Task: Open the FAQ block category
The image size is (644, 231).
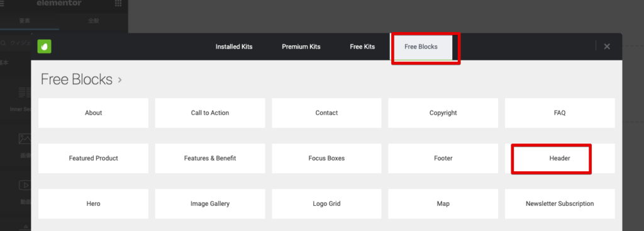Action: point(560,113)
